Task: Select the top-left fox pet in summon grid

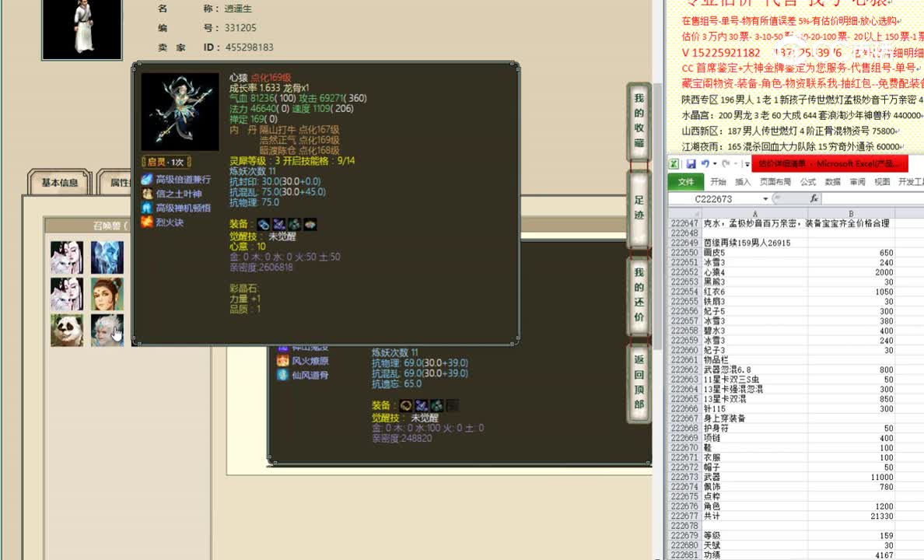Action: [x=67, y=257]
